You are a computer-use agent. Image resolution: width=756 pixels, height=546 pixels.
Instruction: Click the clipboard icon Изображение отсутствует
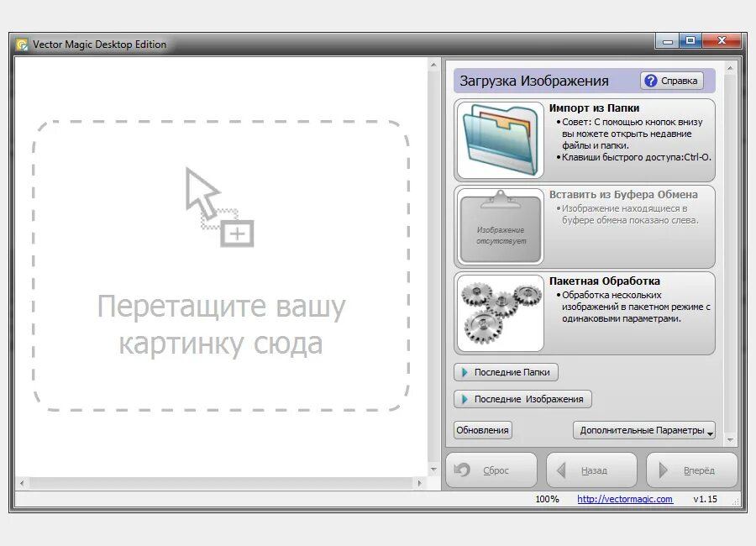point(500,227)
